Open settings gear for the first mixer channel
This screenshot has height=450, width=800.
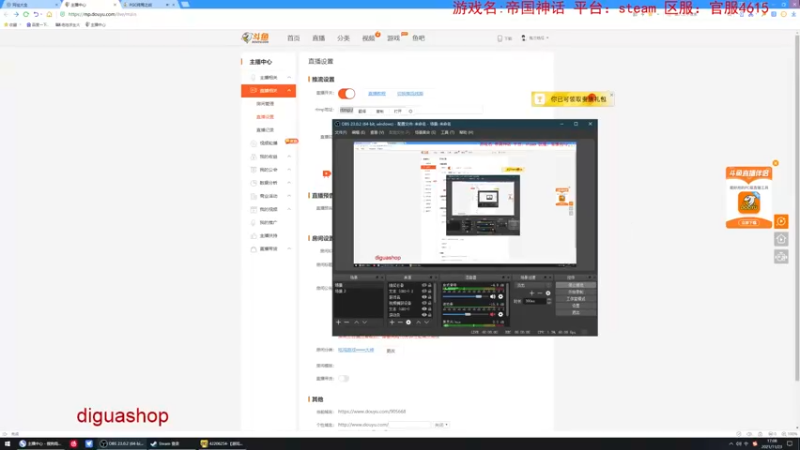point(501,296)
